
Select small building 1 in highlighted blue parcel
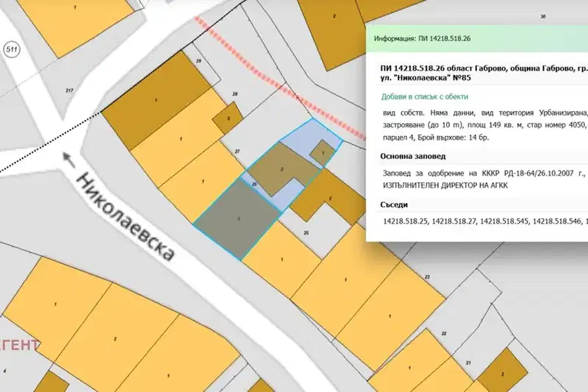[323, 153]
